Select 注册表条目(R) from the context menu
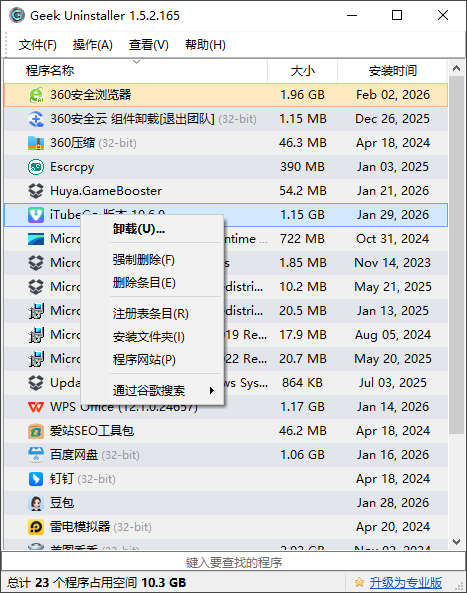The height and width of the screenshot is (593, 467). coord(152,314)
